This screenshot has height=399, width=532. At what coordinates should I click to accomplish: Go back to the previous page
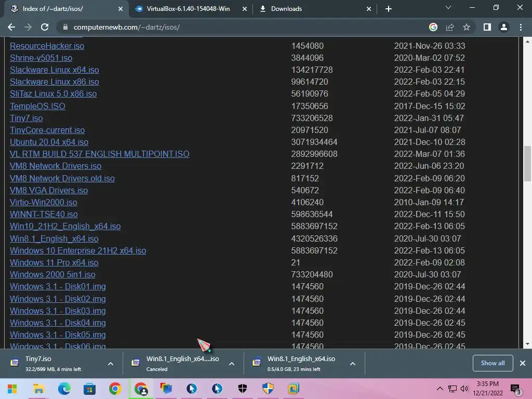[x=11, y=27]
